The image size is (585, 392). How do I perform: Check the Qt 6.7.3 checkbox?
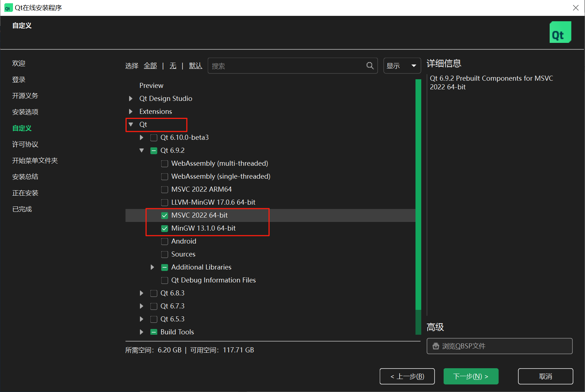coord(154,306)
